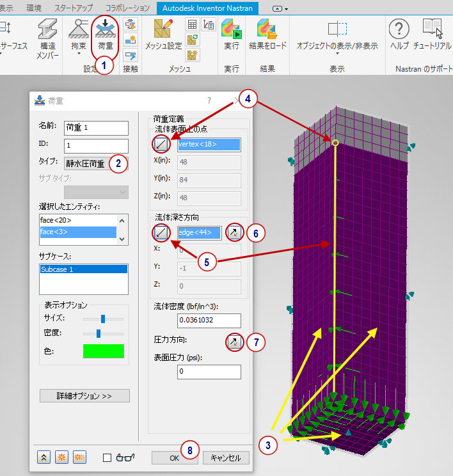Open オブジェクトの表示/非表示 tool
The width and height of the screenshot is (453, 476).
tap(337, 36)
